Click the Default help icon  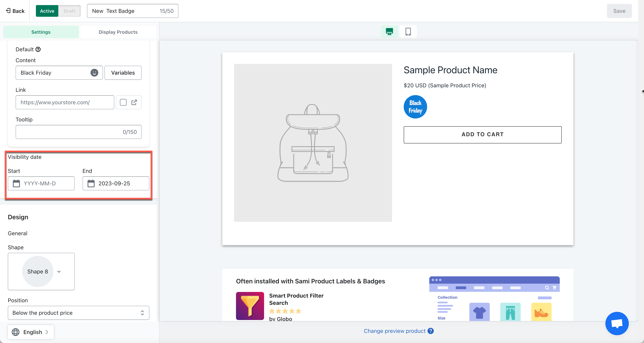tap(38, 50)
